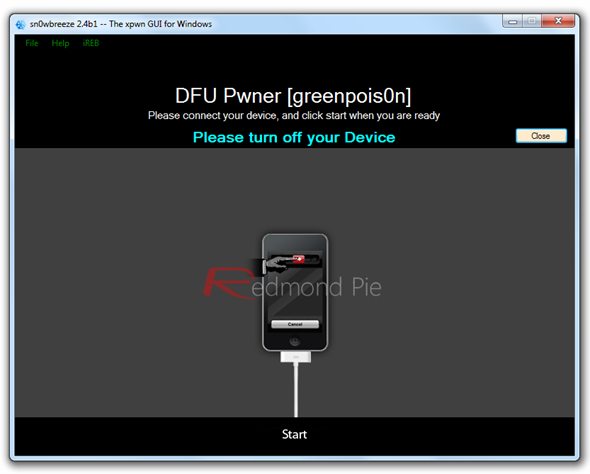The image size is (590, 474).
Task: Open the File menu
Action: [x=32, y=43]
